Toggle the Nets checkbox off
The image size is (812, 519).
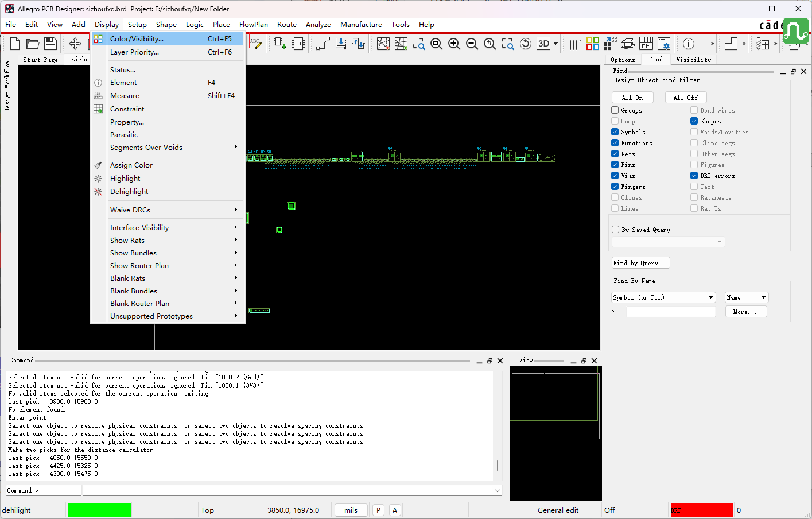[615, 154]
